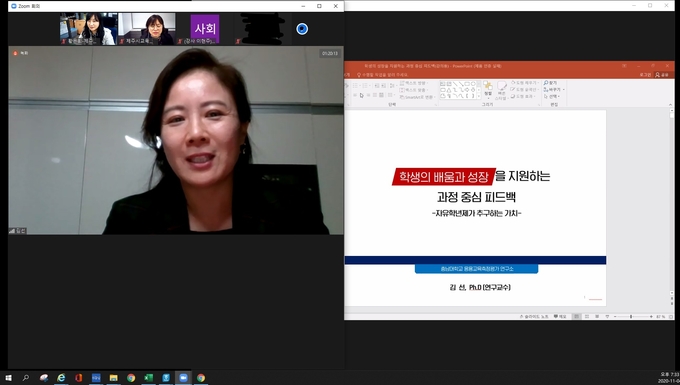This screenshot has width=680, height=385.
Task: Click the Zoom speaker-view toggle icon beside the thumbnails
Action: 302,29
